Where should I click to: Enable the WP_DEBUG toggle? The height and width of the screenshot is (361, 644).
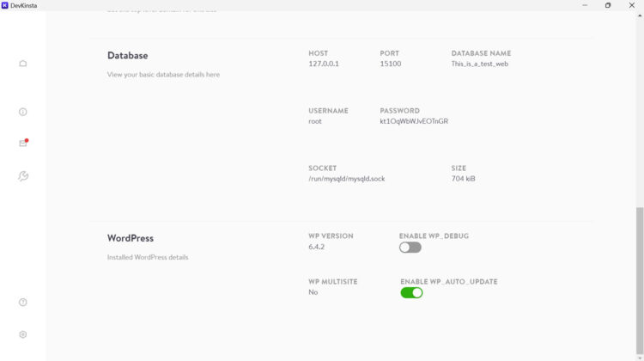coord(410,248)
